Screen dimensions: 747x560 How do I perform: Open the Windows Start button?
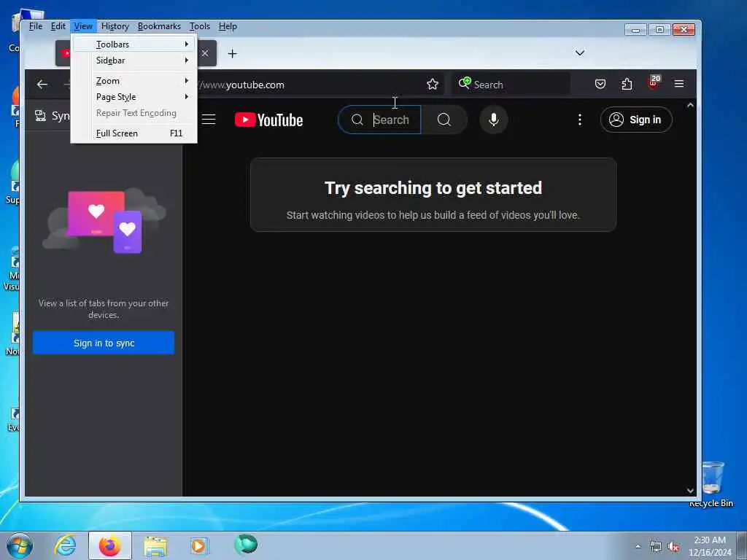point(20,545)
